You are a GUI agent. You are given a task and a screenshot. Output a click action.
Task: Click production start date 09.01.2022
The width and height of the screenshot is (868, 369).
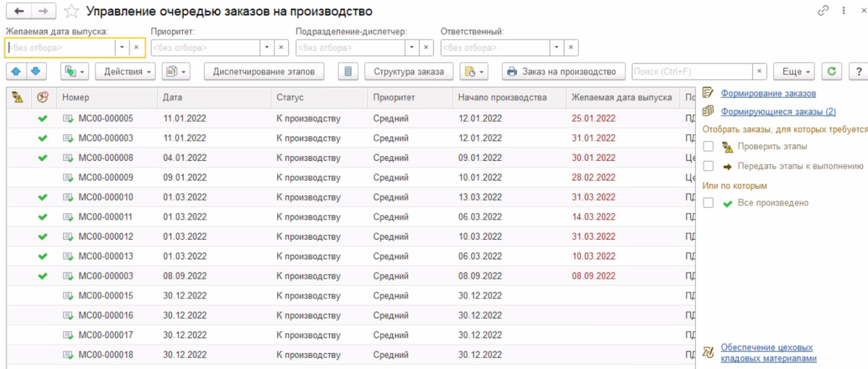[480, 158]
